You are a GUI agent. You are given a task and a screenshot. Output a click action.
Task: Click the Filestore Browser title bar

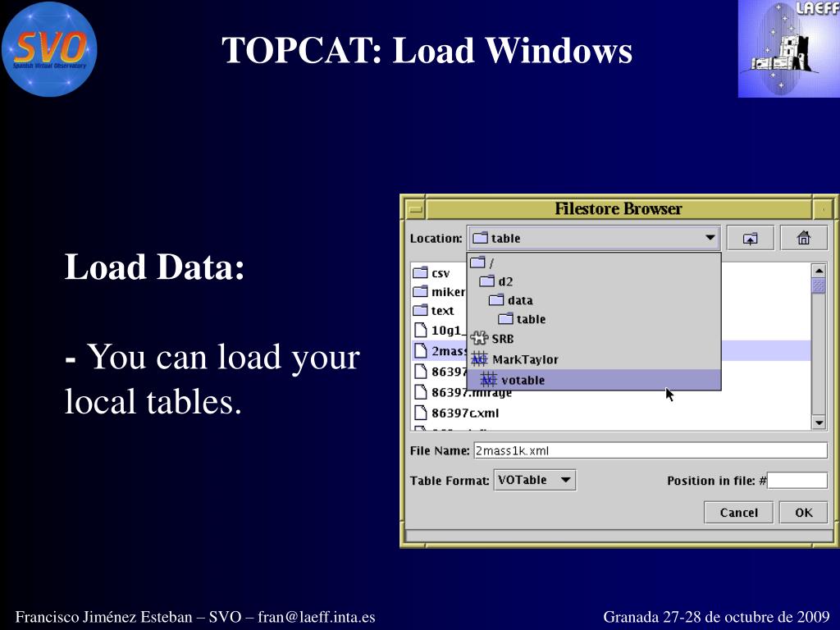tap(619, 209)
